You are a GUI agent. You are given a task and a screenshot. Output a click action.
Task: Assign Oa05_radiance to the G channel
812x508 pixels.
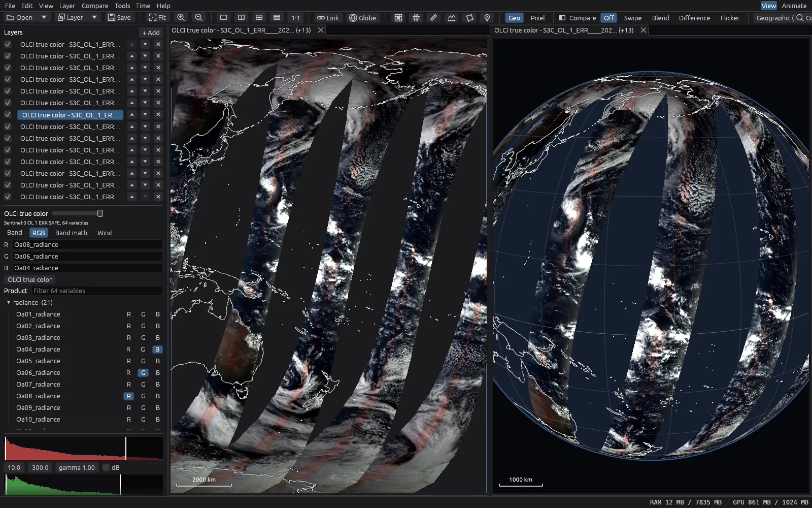click(x=143, y=361)
